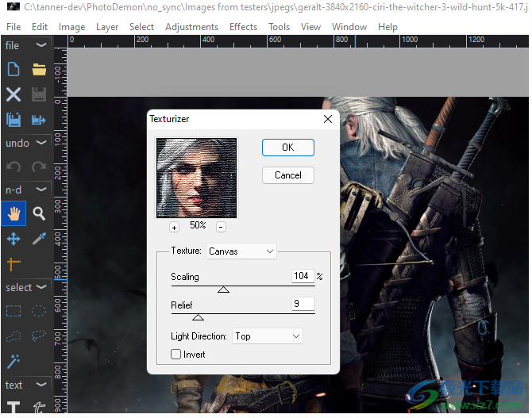Click the Undo arrow icon
The height and width of the screenshot is (418, 532).
tap(13, 167)
